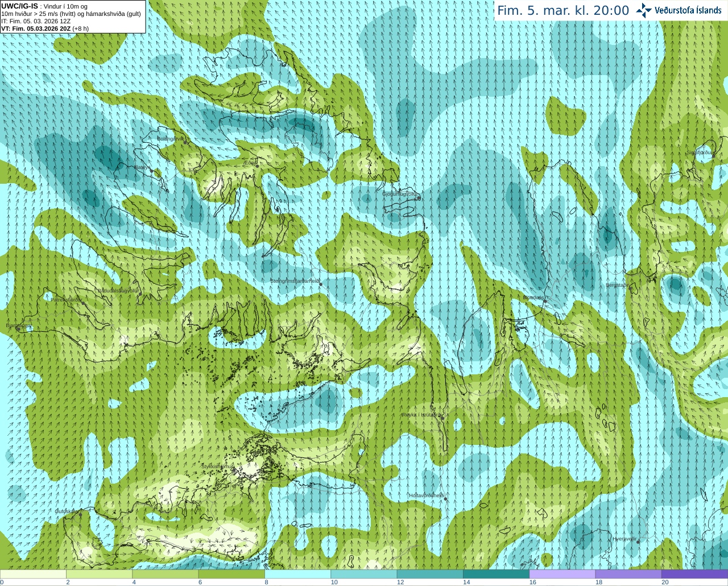Image resolution: width=728 pixels, height=586 pixels.
Task: Select the Gufuskálar station marker
Action: [x=80, y=514]
